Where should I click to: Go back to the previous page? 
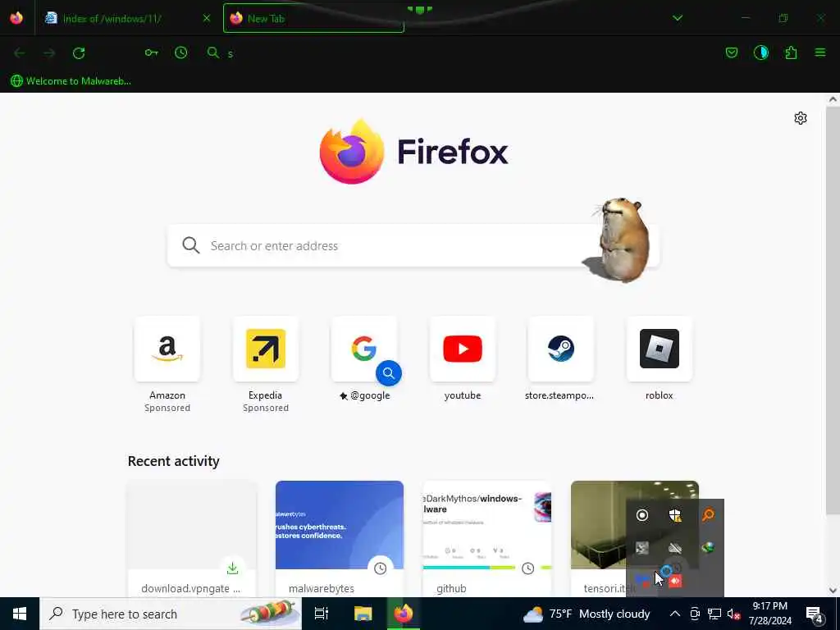[x=20, y=52]
